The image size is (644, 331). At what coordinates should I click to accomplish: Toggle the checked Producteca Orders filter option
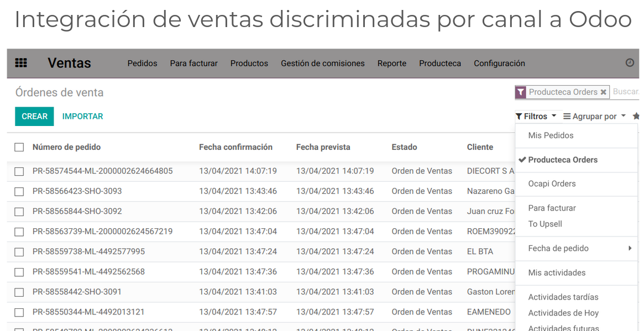click(x=577, y=160)
